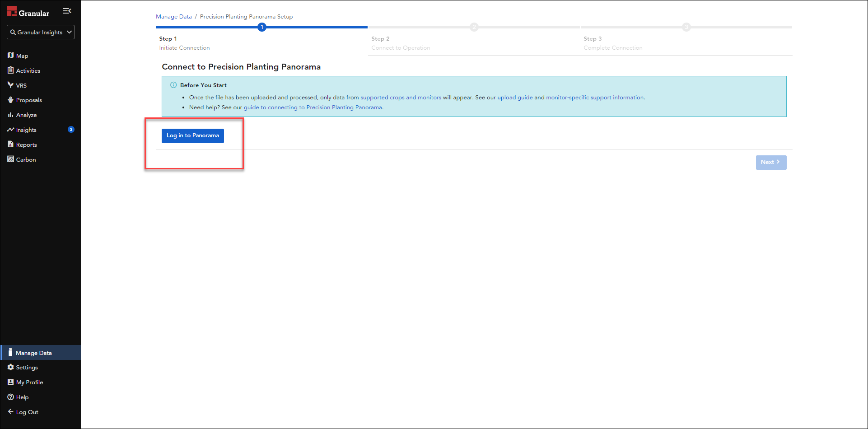Click the Precision Planting Panorama Setup breadcrumb text
The image size is (868, 429).
(246, 17)
